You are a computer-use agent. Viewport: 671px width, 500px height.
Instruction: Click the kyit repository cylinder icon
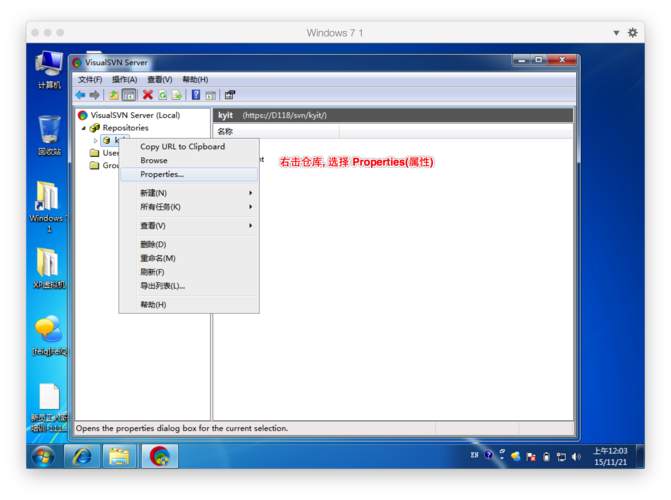pos(107,140)
